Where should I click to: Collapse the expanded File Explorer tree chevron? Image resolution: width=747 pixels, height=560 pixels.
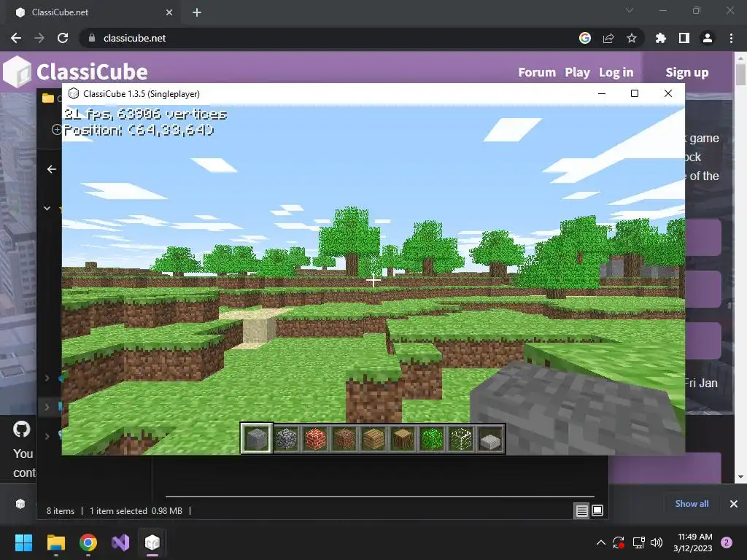[x=47, y=208]
